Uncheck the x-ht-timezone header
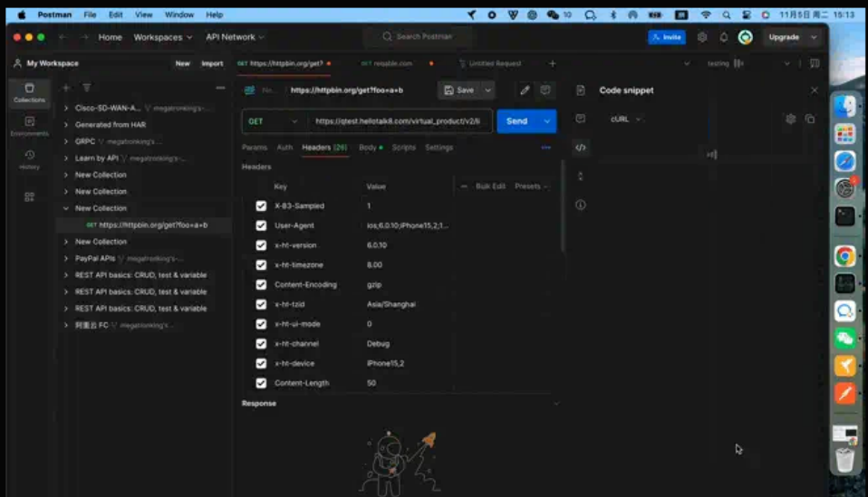The width and height of the screenshot is (868, 497). (x=261, y=265)
